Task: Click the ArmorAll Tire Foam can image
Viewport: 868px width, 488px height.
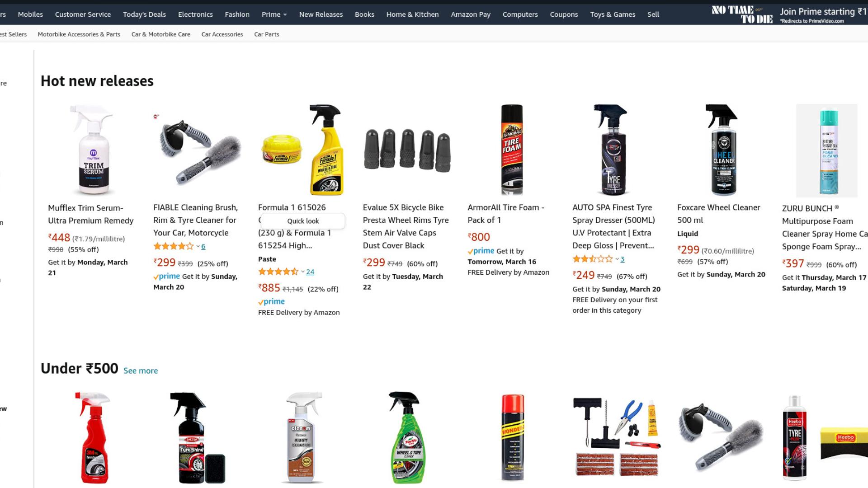Action: click(x=512, y=150)
